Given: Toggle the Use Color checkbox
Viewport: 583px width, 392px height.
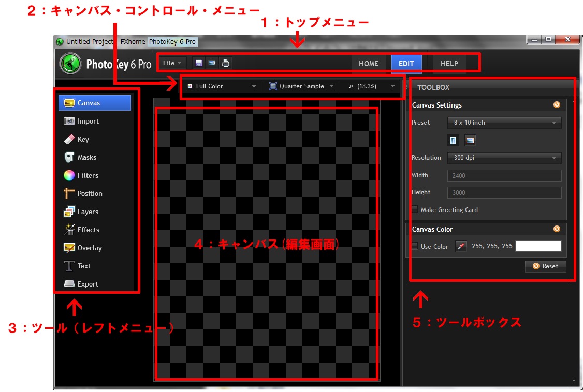Looking at the screenshot, I should [414, 246].
